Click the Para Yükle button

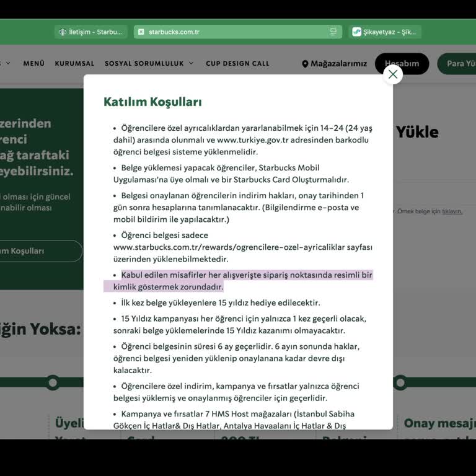[457, 63]
